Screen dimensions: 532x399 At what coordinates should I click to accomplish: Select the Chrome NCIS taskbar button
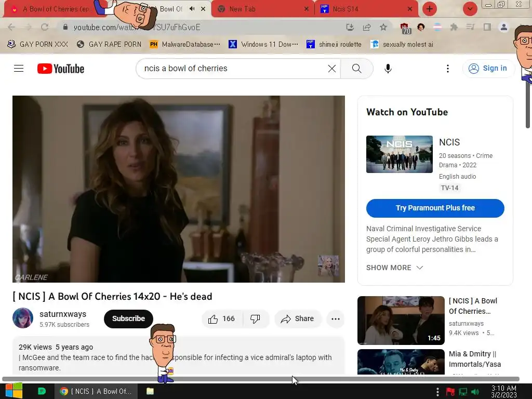[x=96, y=391]
